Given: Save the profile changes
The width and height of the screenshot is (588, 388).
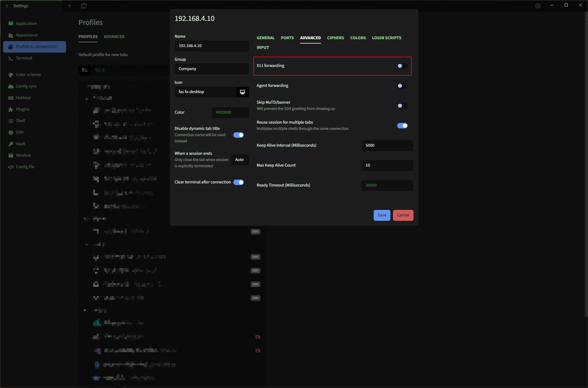Looking at the screenshot, I should coord(382,215).
